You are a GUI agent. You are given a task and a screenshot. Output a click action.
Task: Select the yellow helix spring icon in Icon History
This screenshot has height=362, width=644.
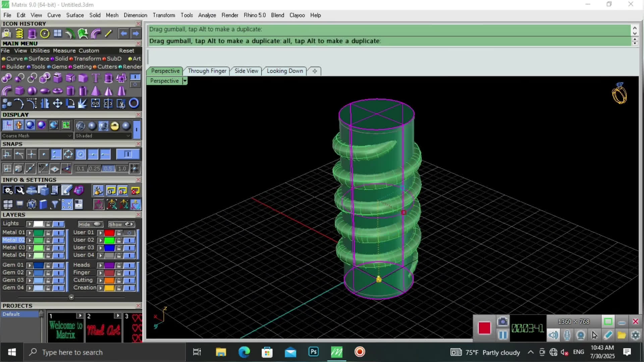pos(19,34)
